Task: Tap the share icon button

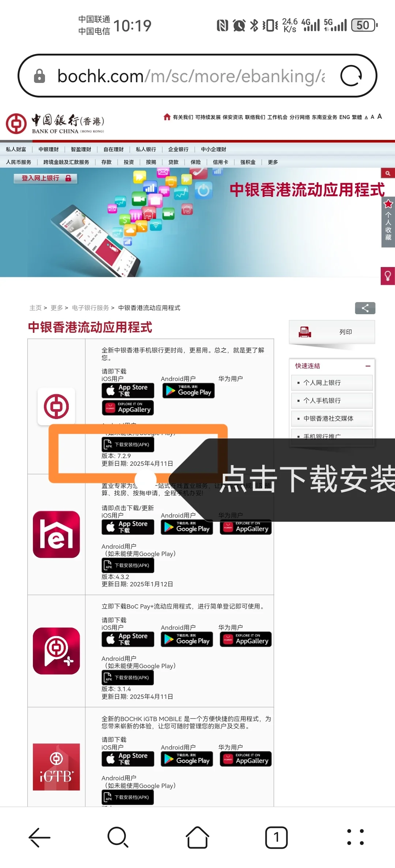Action: click(x=365, y=308)
